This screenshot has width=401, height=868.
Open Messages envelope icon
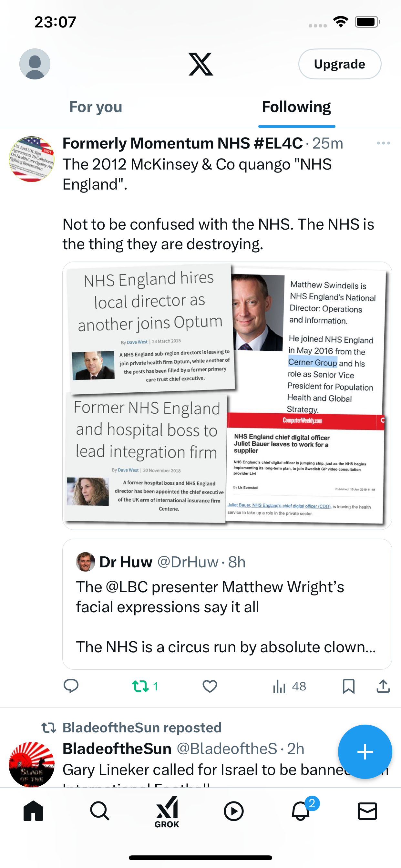(x=367, y=811)
